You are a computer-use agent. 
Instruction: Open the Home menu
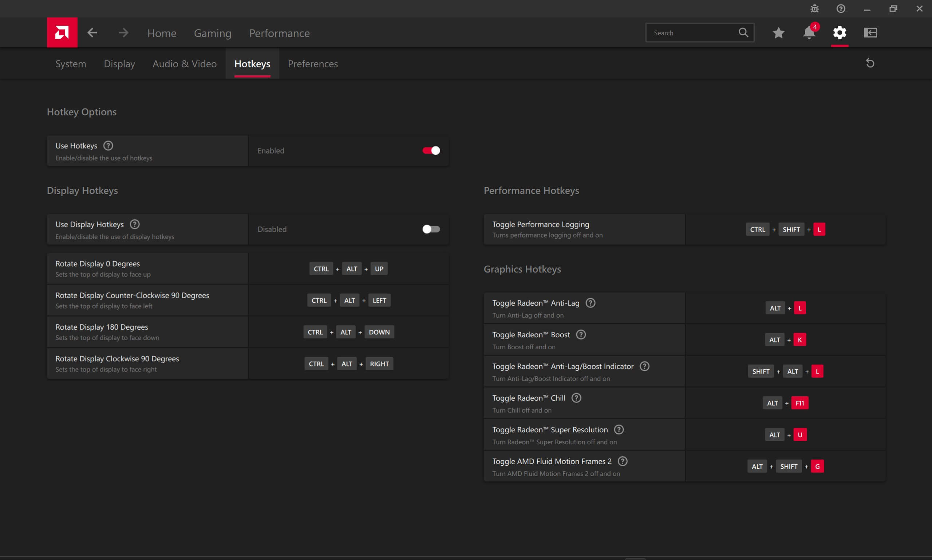point(162,33)
